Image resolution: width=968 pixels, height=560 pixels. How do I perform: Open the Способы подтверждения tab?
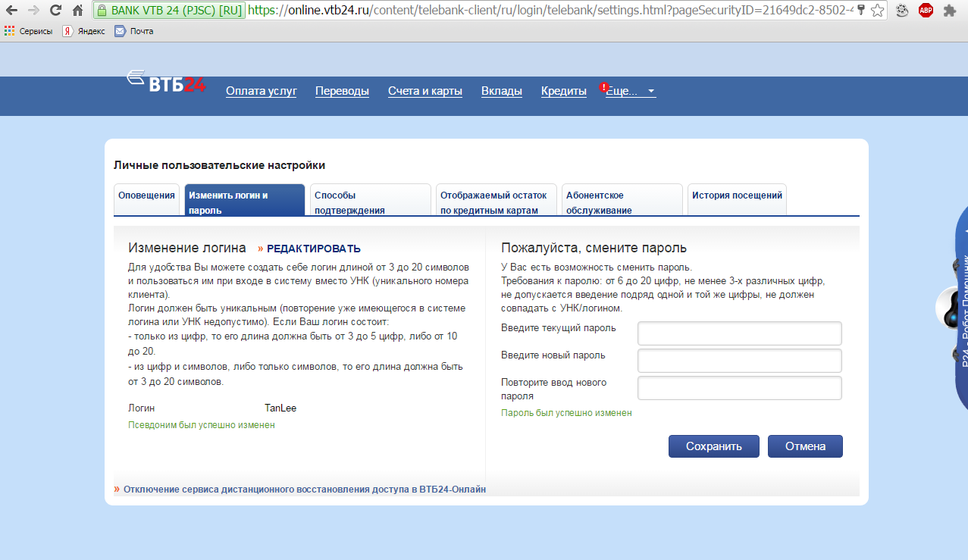pyautogui.click(x=369, y=202)
